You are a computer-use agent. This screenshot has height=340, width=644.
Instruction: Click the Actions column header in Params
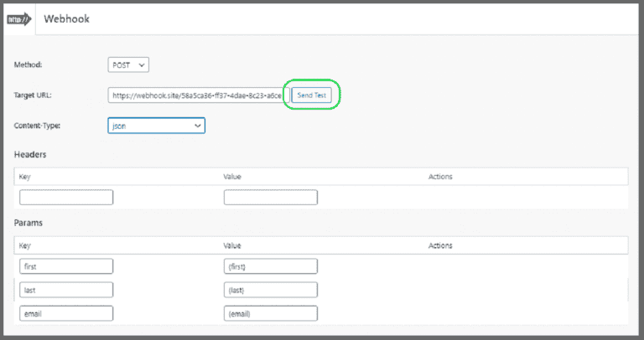440,245
